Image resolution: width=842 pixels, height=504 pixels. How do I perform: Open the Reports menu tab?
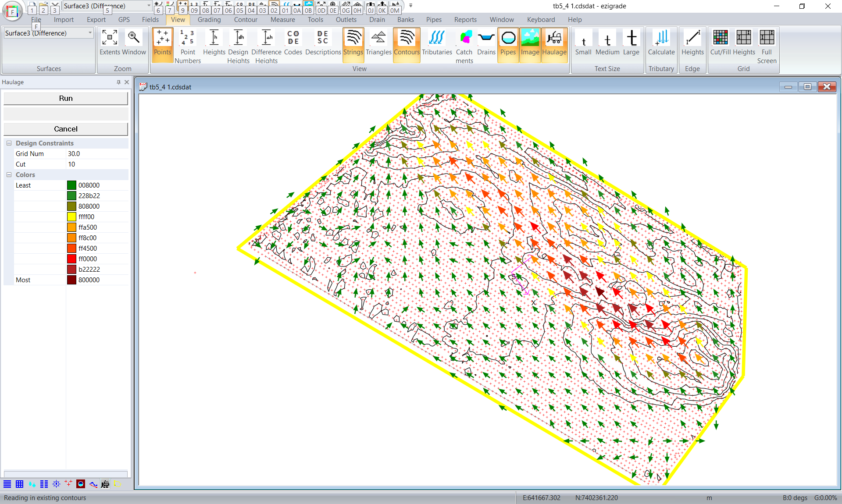465,20
